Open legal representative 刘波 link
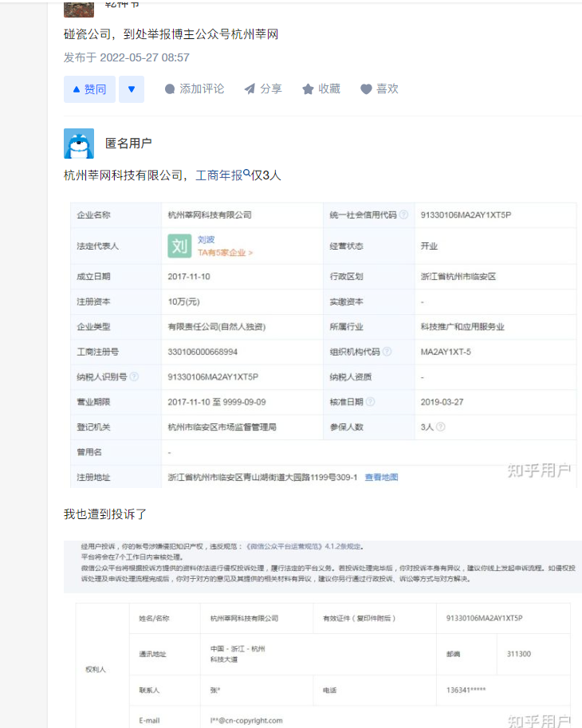 pos(206,239)
